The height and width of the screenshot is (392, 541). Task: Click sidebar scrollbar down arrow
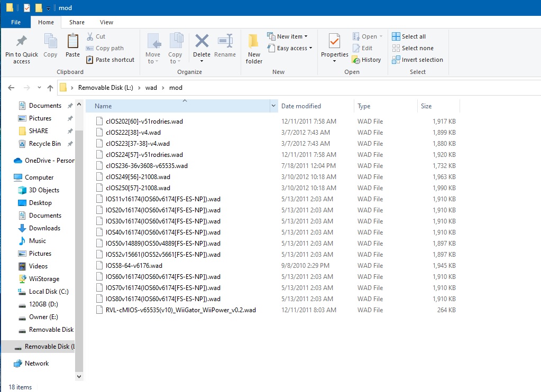(x=79, y=377)
